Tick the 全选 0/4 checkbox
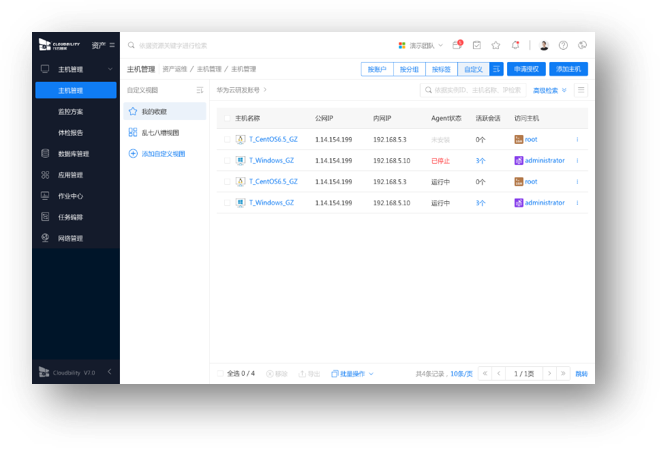The height and width of the screenshot is (449, 660). click(x=220, y=373)
